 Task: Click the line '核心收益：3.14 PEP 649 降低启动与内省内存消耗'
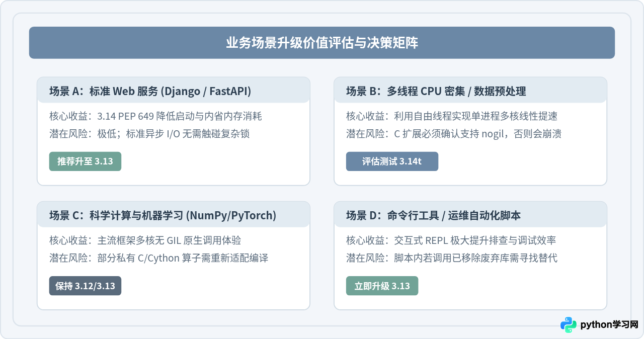click(x=155, y=116)
